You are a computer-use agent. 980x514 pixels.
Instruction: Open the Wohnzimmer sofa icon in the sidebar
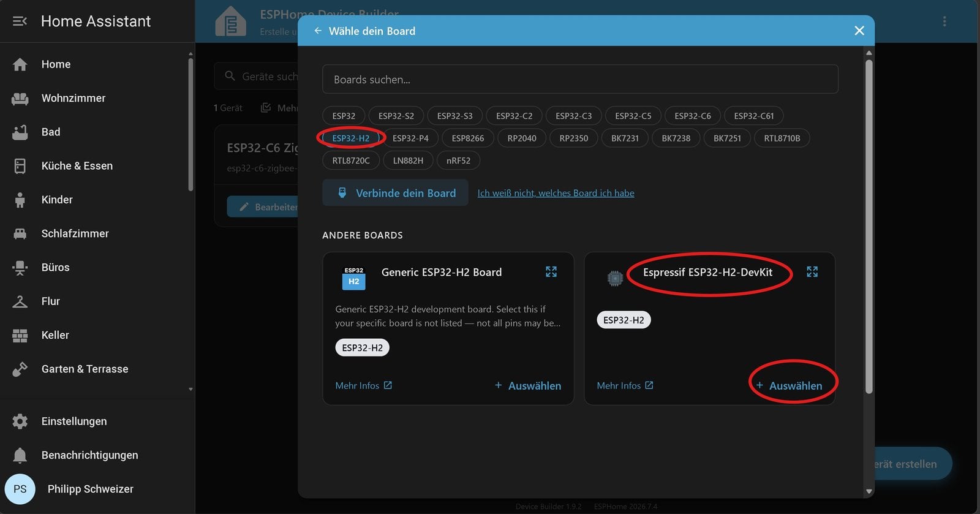click(x=20, y=98)
